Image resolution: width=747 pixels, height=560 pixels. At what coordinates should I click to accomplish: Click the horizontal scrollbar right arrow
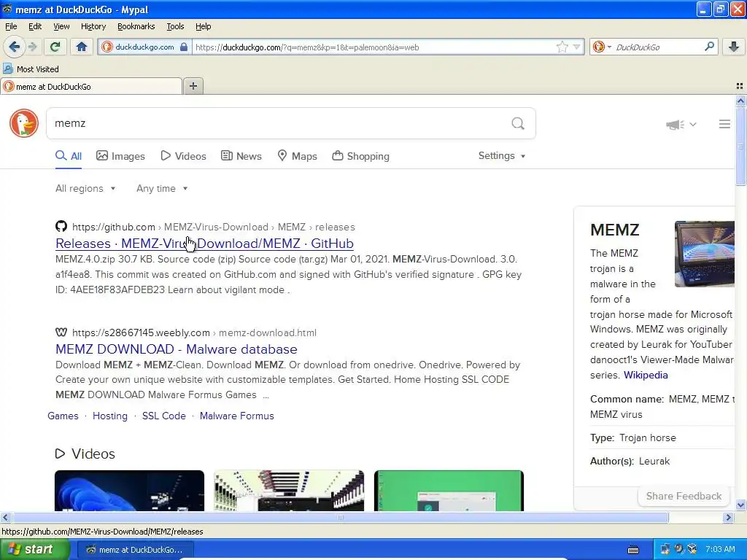click(x=728, y=517)
